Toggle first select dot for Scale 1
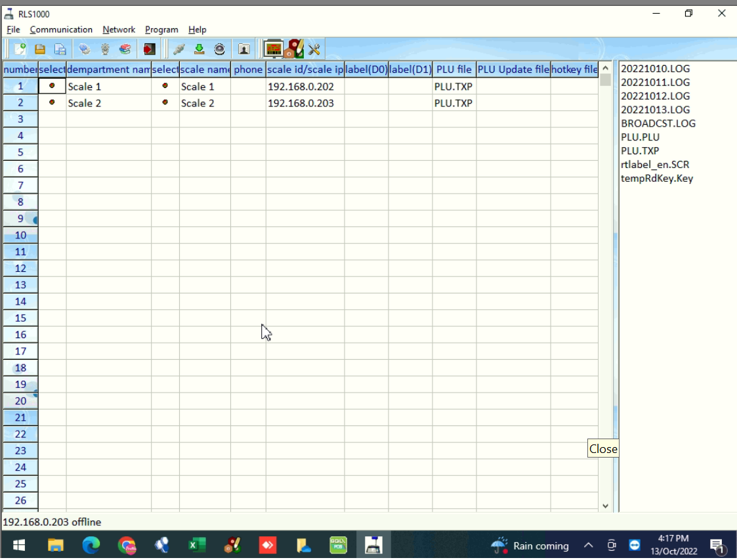The height and width of the screenshot is (560, 737). coord(52,86)
